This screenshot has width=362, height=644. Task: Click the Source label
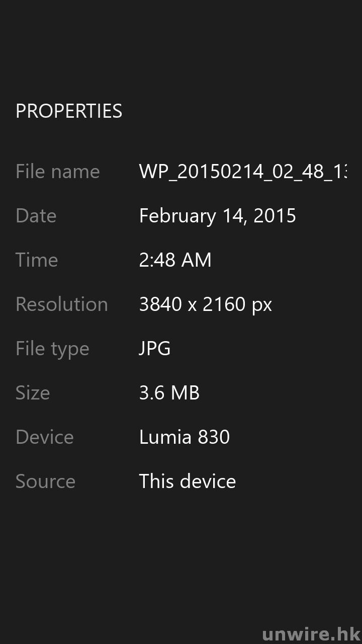[45, 481]
